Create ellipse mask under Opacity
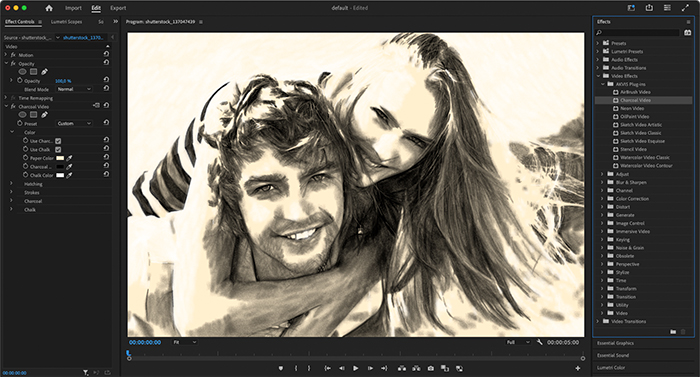700x377 pixels. pos(22,71)
